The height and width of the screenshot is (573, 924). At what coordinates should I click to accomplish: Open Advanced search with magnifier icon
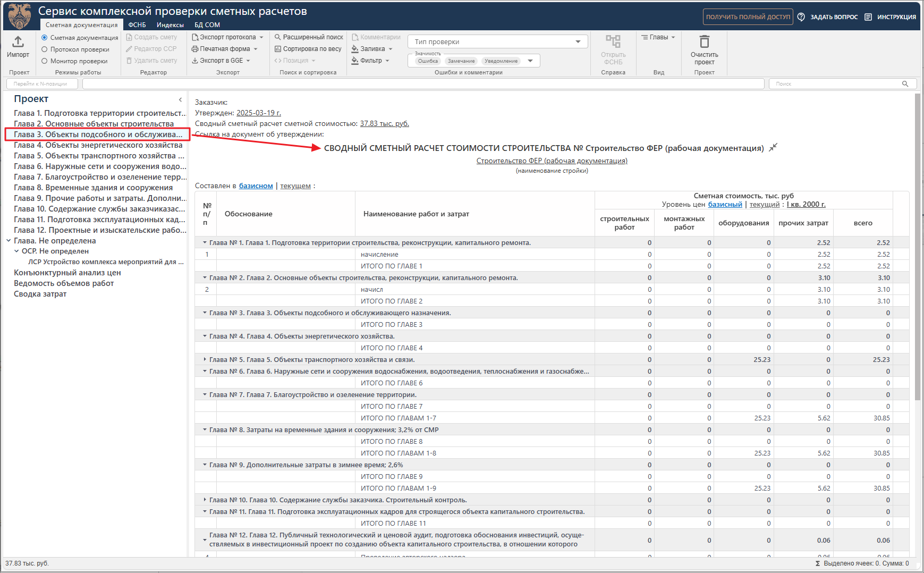coord(277,37)
